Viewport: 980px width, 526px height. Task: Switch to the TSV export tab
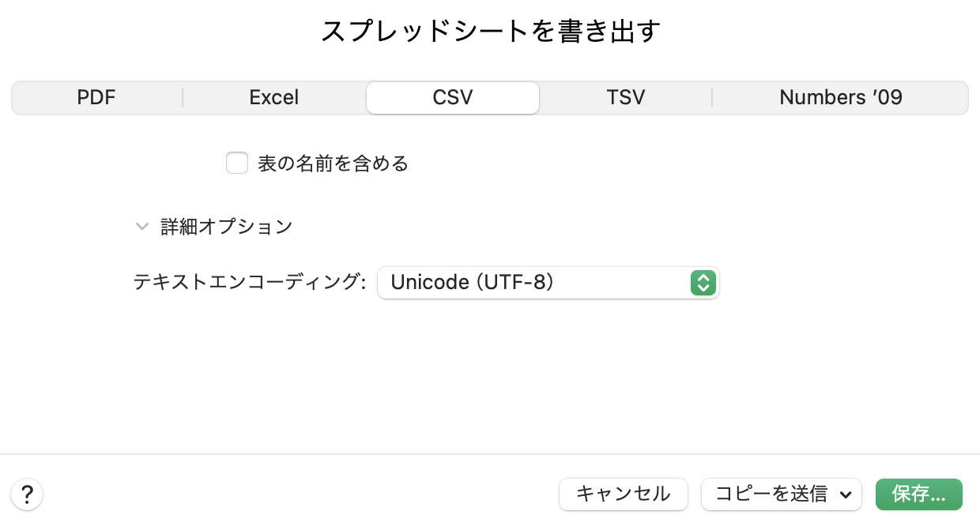click(x=626, y=98)
